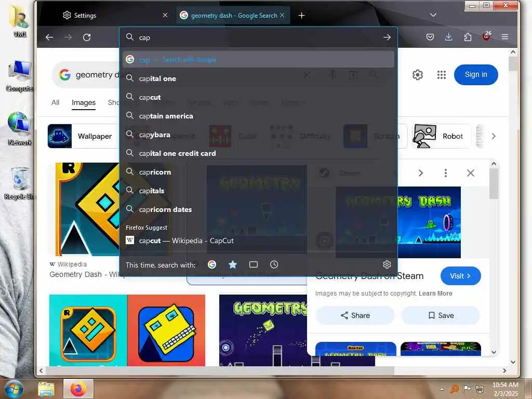The width and height of the screenshot is (532, 399).
Task: Open the Google apps grid icon
Action: pyautogui.click(x=442, y=75)
